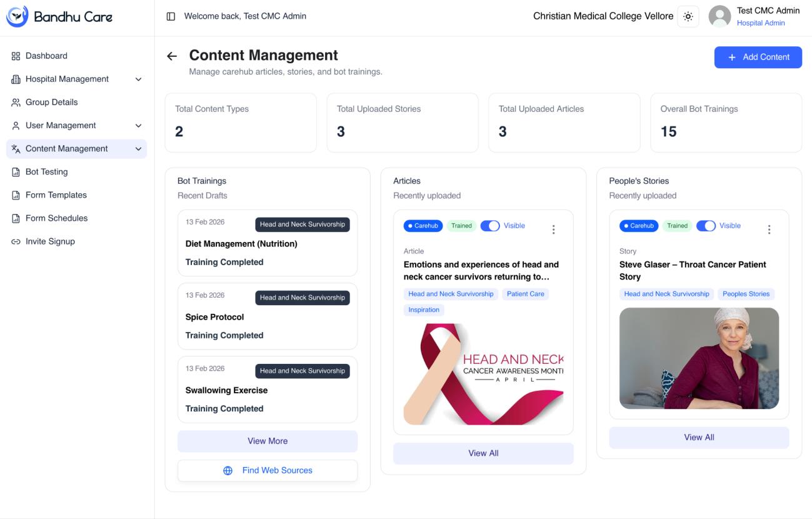Open the three-dot menu on the article card
This screenshot has height=519, width=812.
[x=553, y=229]
